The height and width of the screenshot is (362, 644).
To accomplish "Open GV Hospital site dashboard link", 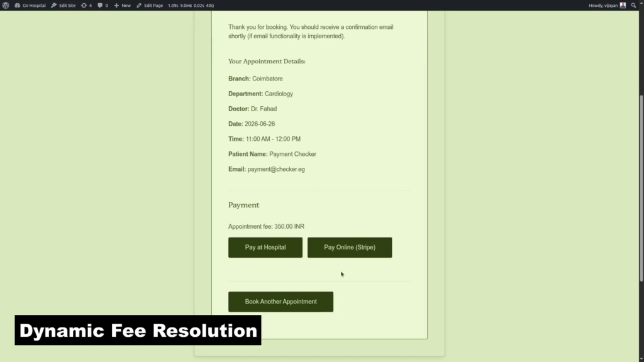I will pyautogui.click(x=30, y=5).
